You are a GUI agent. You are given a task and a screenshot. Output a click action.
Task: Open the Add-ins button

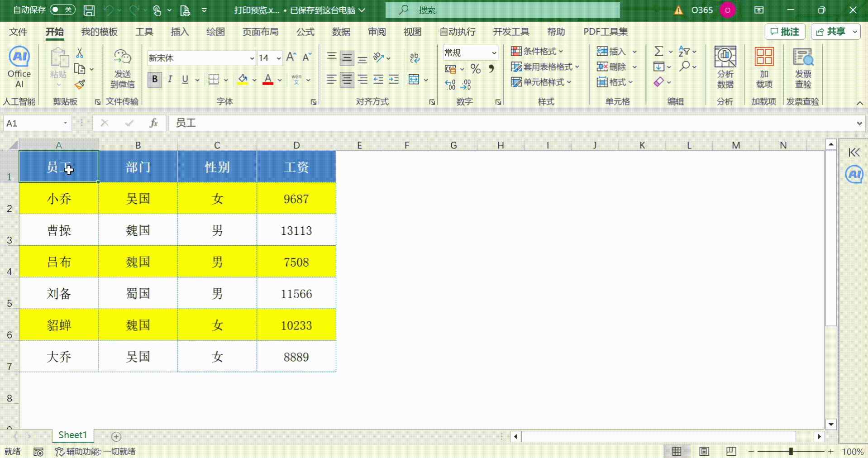(x=764, y=67)
